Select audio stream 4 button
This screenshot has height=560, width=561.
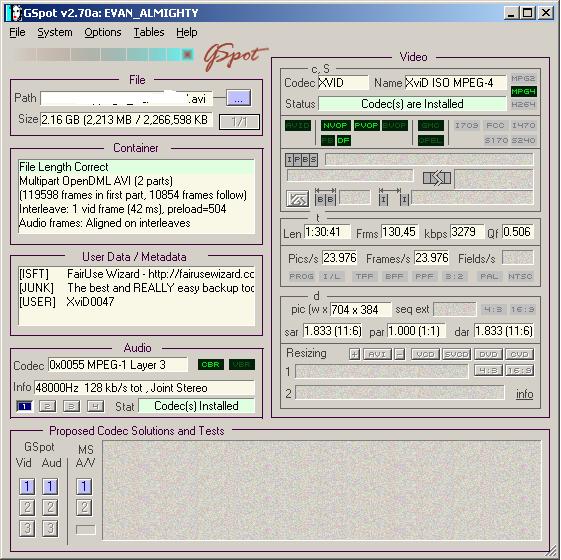click(x=96, y=406)
